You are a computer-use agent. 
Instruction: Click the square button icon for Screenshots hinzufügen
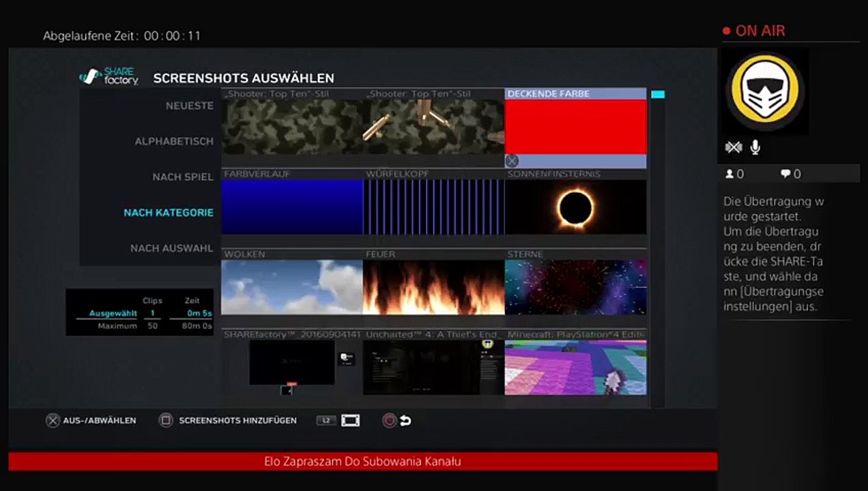pos(166,421)
